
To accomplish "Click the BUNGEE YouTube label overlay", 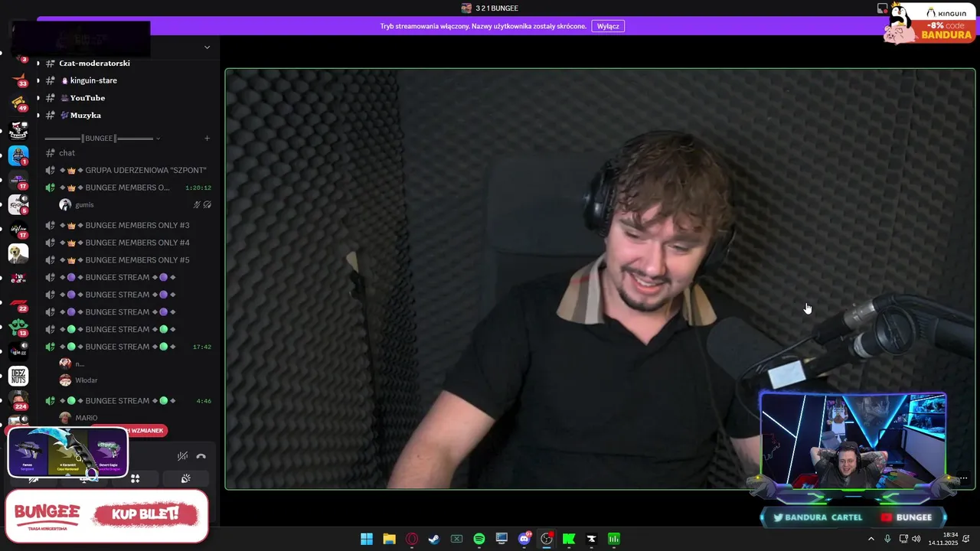I will tap(906, 517).
